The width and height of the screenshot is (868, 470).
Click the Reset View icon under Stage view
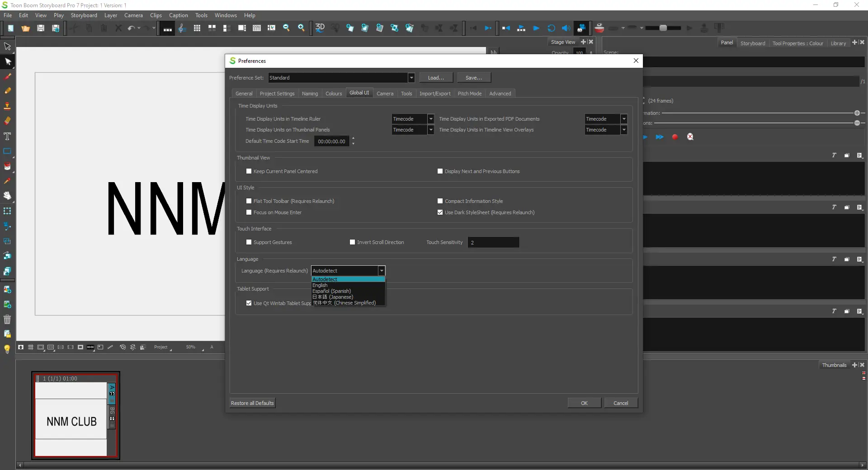click(x=123, y=347)
